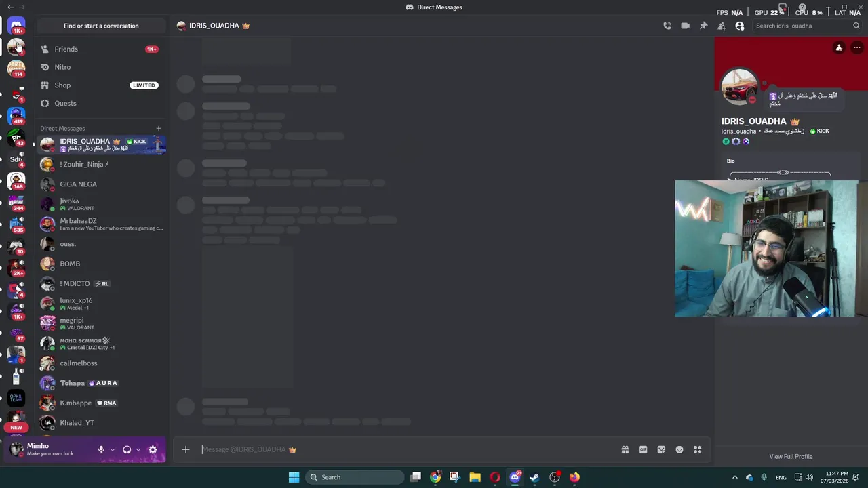Open the server showing 419 badge
The width and height of the screenshot is (868, 488).
click(x=16, y=115)
